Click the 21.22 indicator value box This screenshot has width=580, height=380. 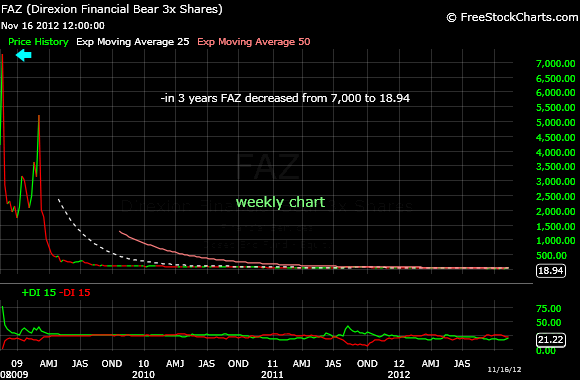[551, 340]
